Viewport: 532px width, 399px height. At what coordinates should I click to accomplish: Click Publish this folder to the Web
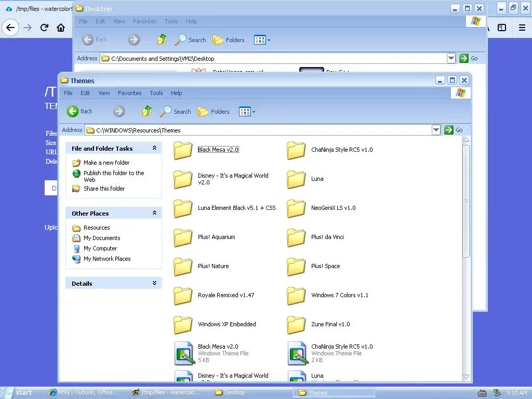114,176
